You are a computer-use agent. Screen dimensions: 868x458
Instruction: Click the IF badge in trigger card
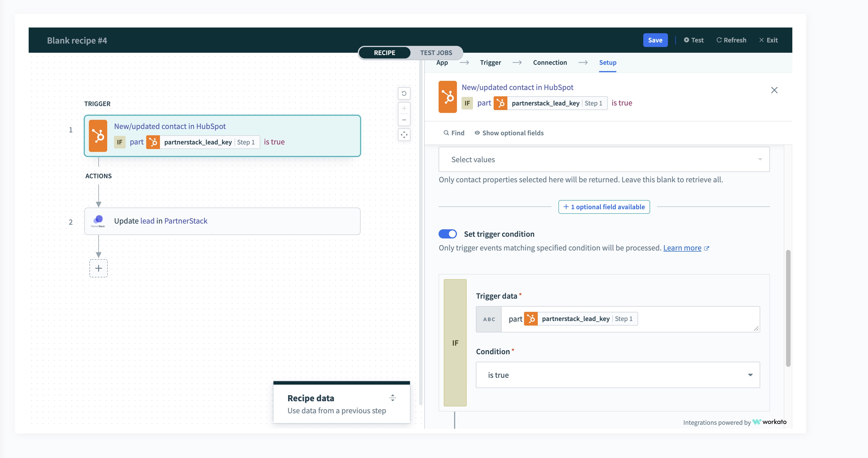pos(120,142)
